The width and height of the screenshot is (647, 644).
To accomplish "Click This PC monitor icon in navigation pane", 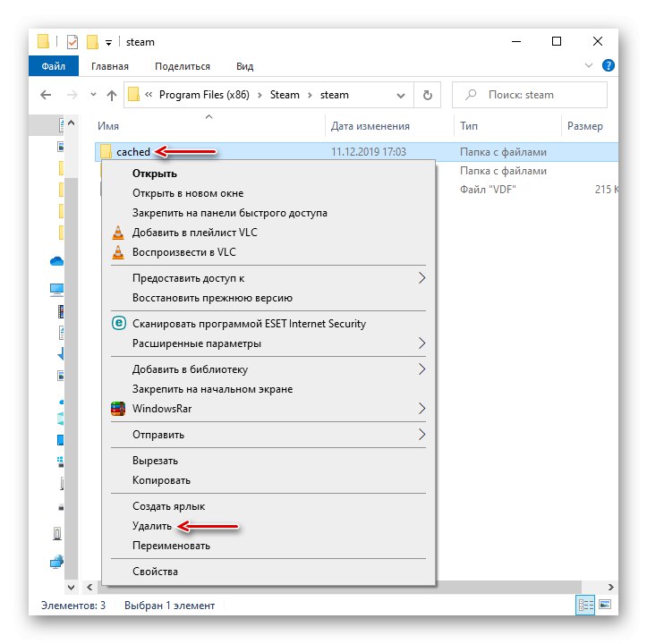I will (56, 290).
